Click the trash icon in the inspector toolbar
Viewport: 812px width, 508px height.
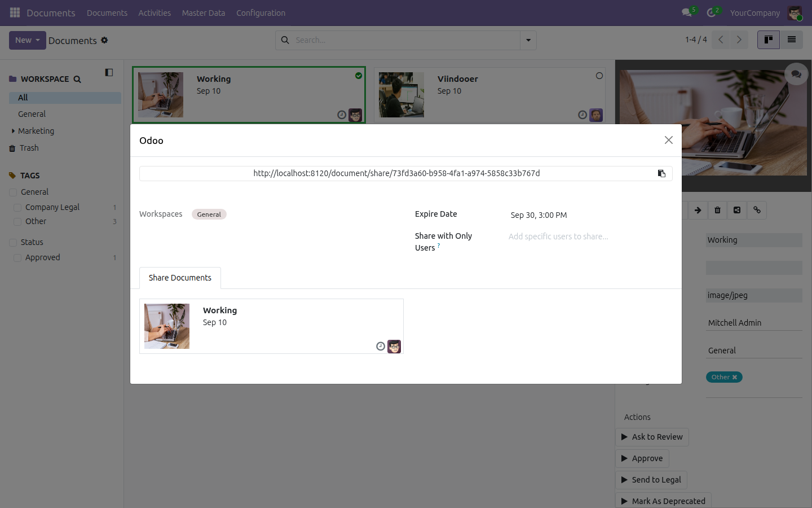717,210
